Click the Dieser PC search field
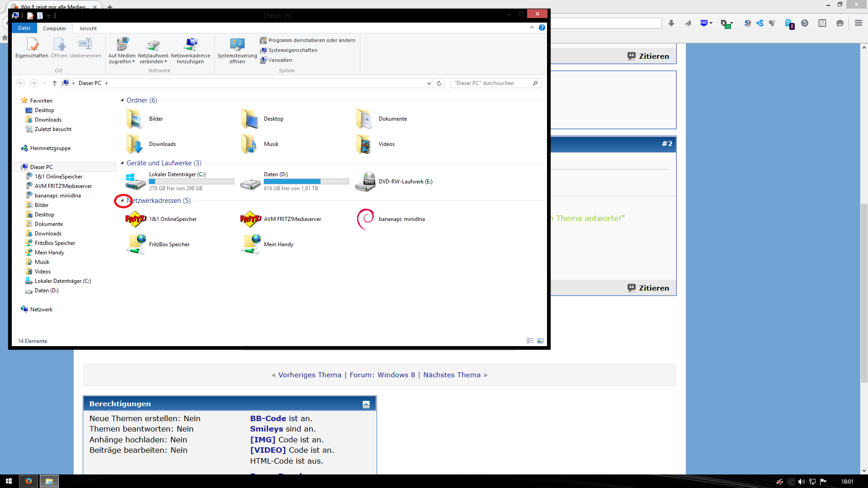 [x=491, y=83]
